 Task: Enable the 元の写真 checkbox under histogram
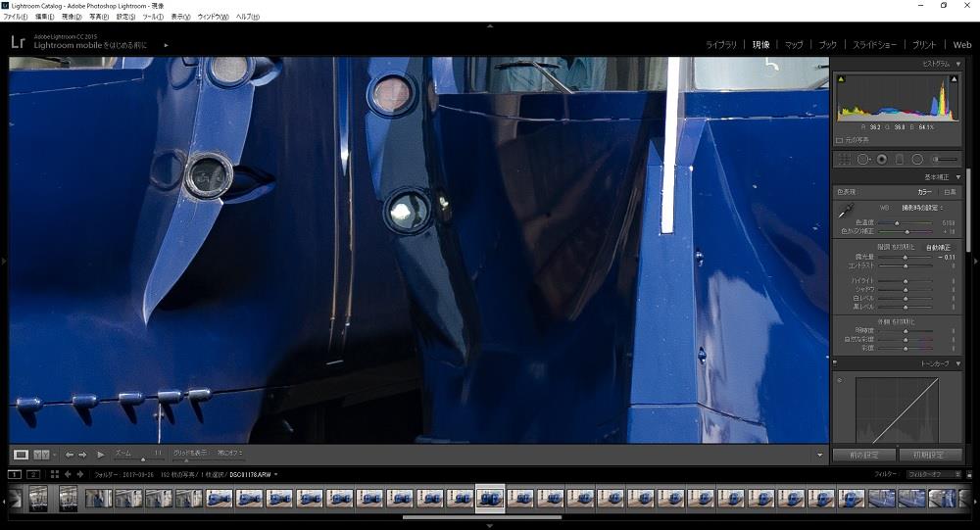click(x=840, y=140)
